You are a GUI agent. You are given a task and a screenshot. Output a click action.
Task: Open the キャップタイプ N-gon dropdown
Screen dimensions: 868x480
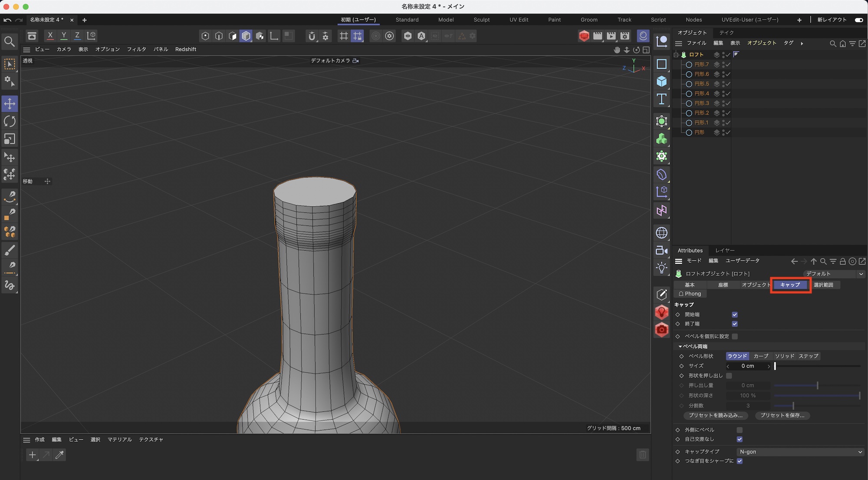click(x=800, y=452)
